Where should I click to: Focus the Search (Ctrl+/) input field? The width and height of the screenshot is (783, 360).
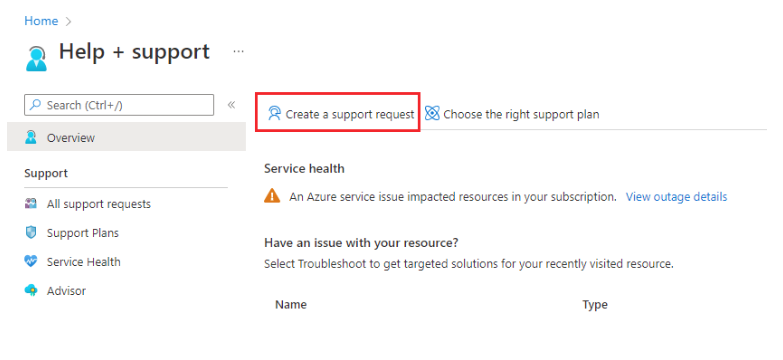tap(119, 105)
